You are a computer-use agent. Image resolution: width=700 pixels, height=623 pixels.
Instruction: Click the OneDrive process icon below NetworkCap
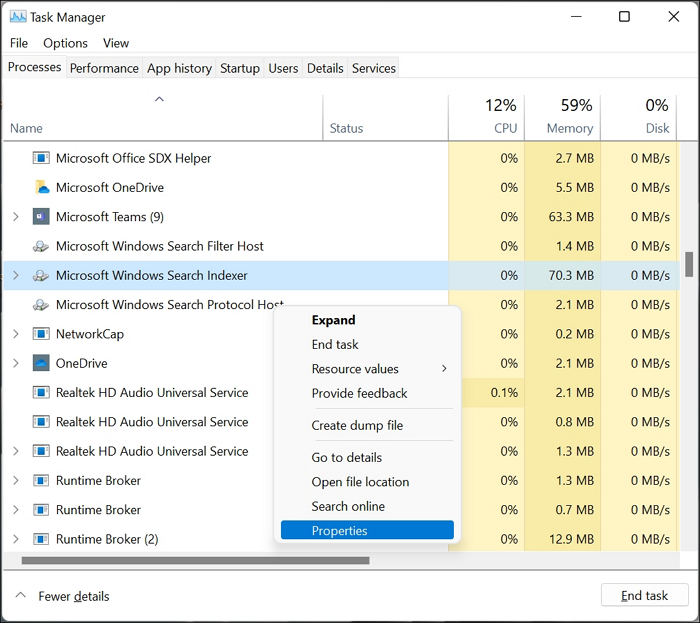tap(41, 363)
